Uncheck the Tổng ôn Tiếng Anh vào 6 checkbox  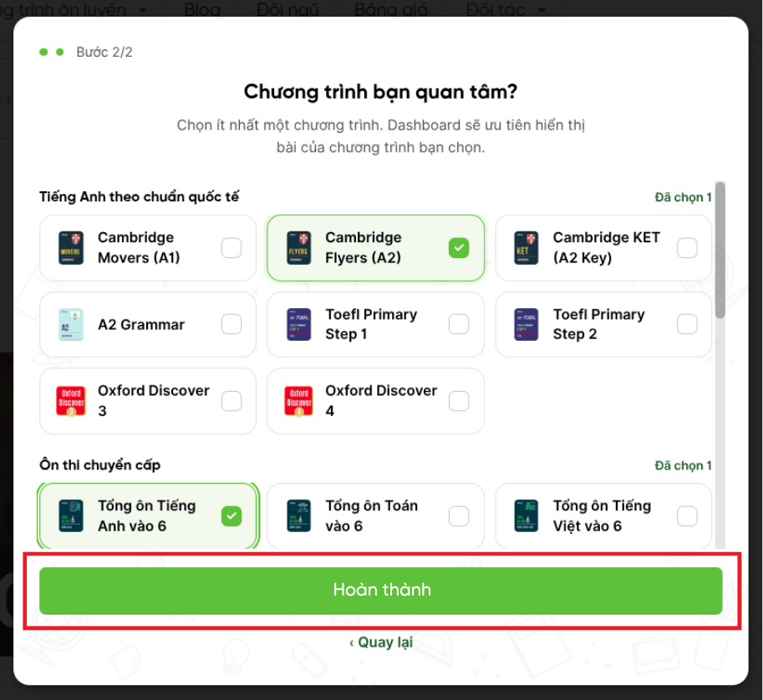click(x=231, y=516)
